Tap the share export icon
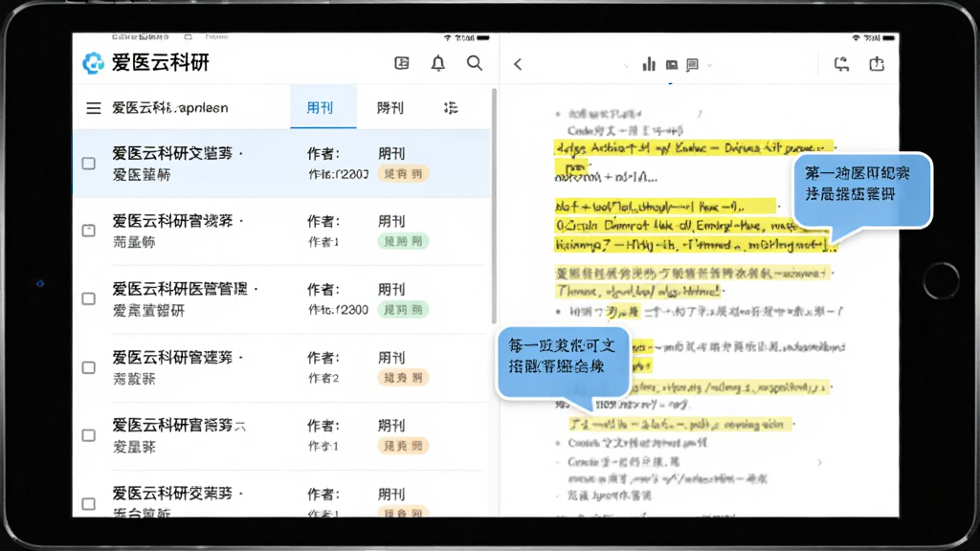Image resolution: width=980 pixels, height=551 pixels. 877,64
